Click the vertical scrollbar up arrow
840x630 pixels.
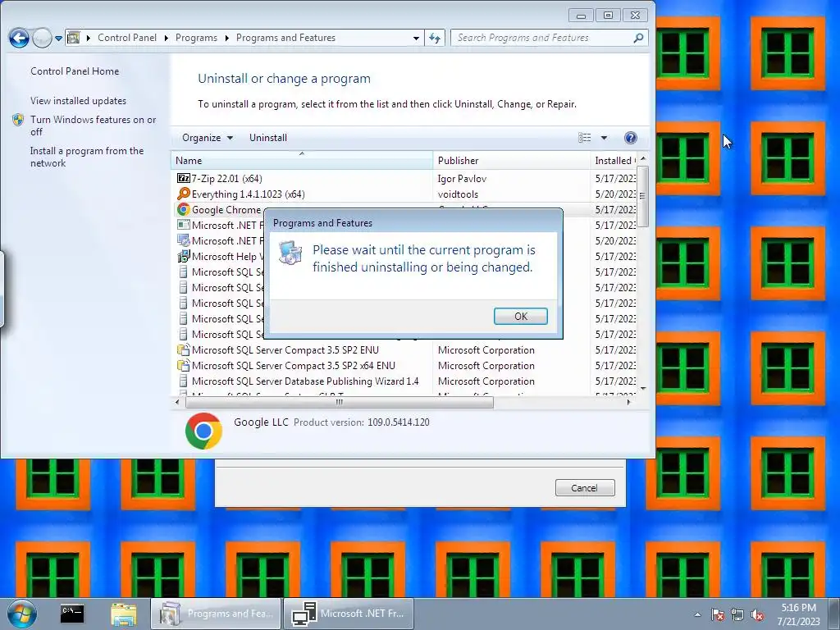click(x=643, y=158)
